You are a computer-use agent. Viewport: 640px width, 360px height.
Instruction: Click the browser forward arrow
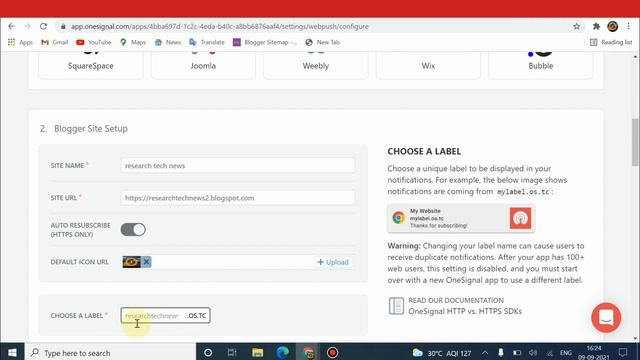click(27, 26)
